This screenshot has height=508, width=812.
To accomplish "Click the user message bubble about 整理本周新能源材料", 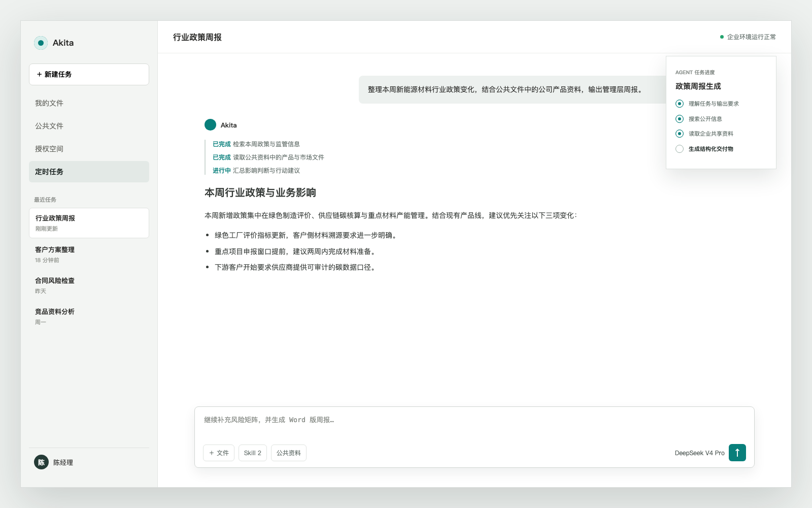I will 512,89.
